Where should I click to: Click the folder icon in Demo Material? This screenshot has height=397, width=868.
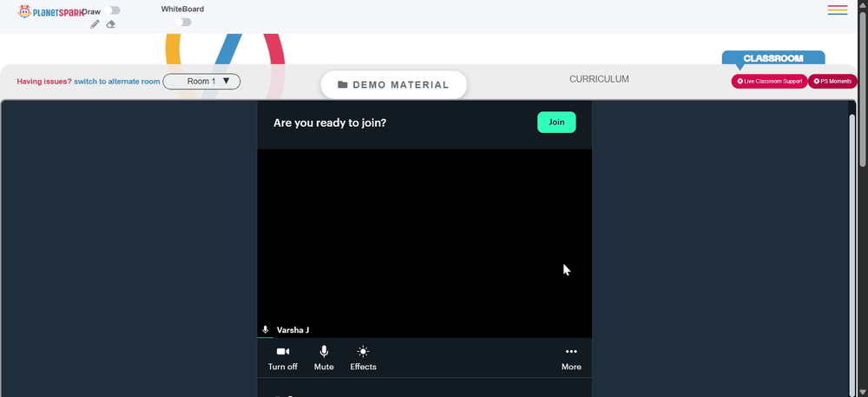point(343,85)
